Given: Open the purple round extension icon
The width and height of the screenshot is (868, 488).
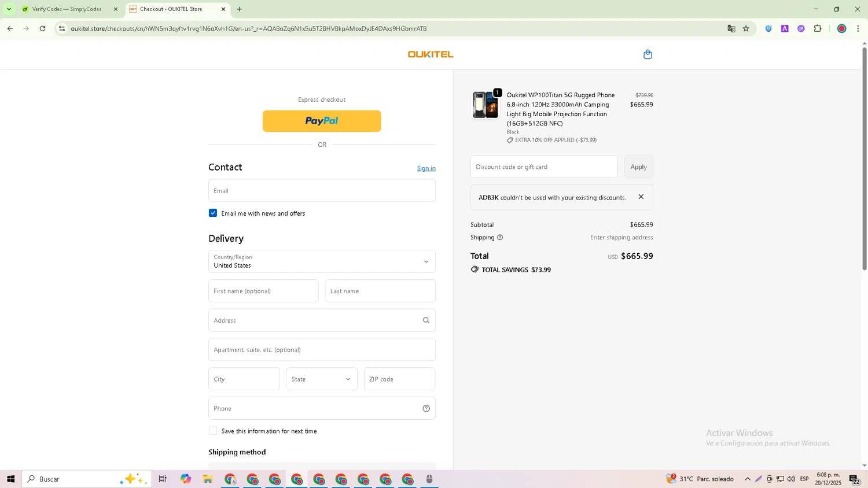Looking at the screenshot, I should coord(801,28).
